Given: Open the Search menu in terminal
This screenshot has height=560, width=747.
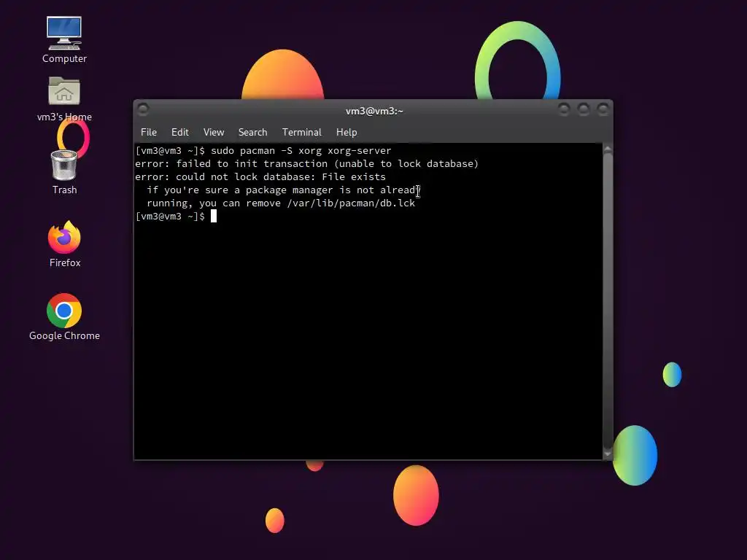Looking at the screenshot, I should pos(252,133).
